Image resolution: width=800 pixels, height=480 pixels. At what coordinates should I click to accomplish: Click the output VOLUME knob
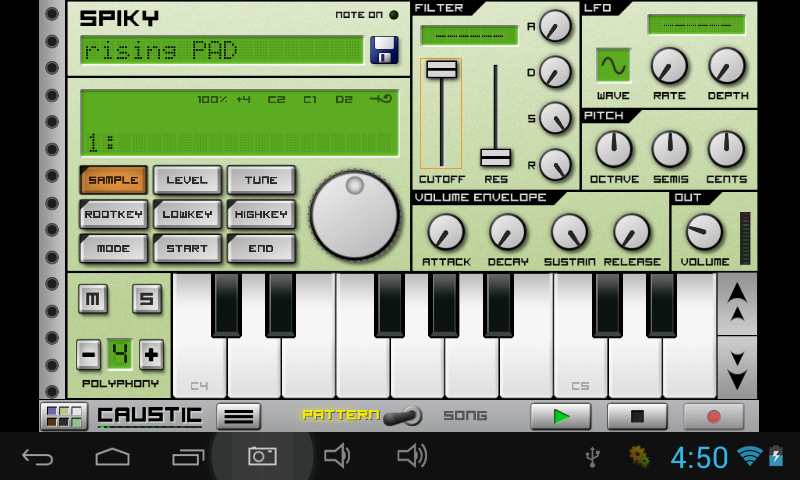pos(705,232)
